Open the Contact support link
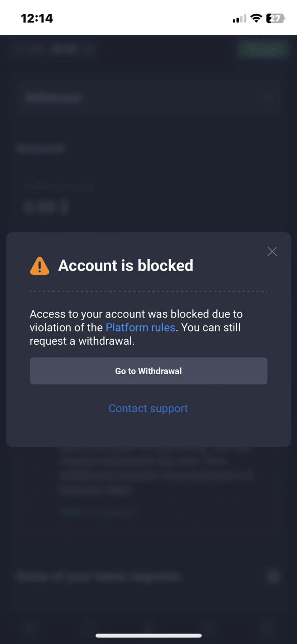Screen dimensions: 297x644 click(148, 408)
